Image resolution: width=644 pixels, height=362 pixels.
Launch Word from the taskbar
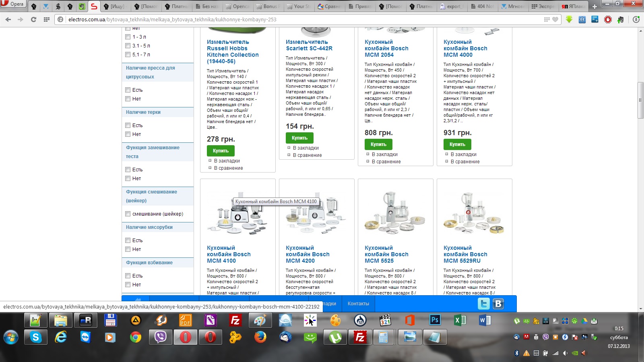[x=485, y=320]
